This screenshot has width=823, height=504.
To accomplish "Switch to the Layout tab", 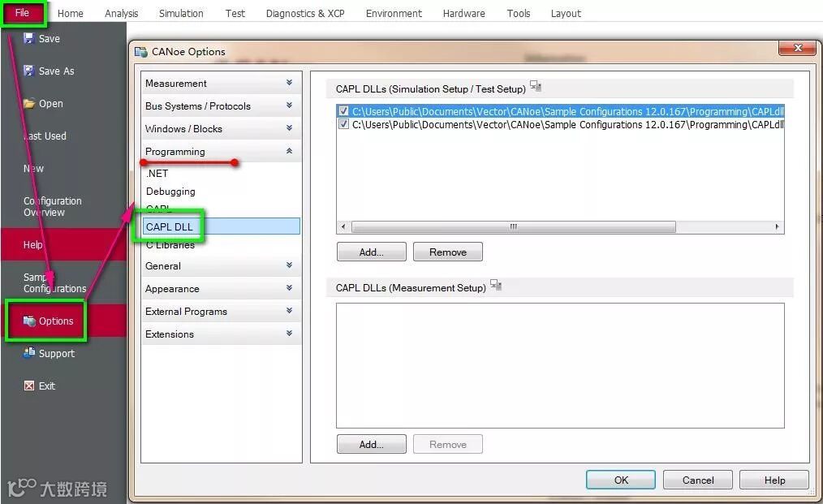I will (x=566, y=13).
